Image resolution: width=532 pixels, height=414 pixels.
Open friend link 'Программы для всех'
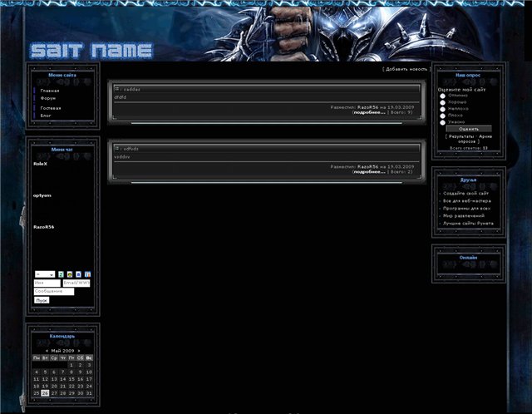tap(467, 209)
